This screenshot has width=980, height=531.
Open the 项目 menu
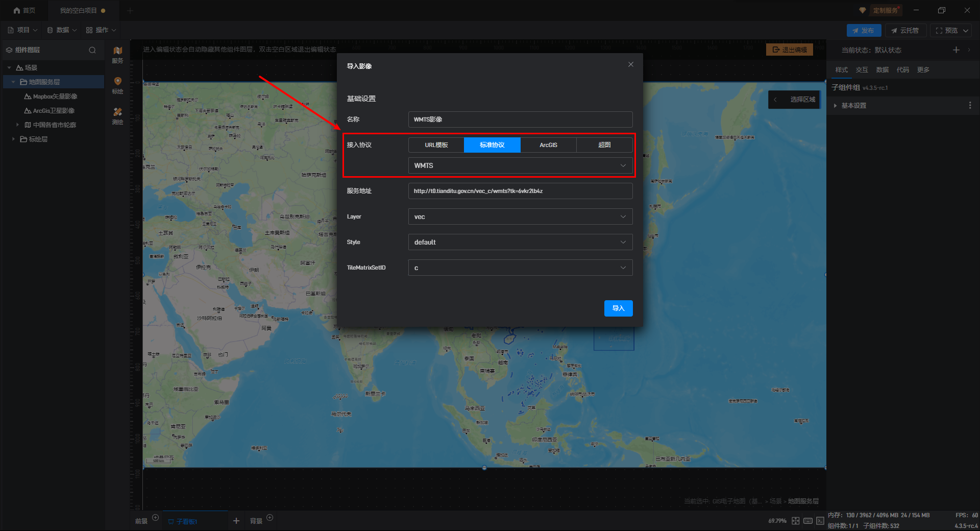click(22, 30)
